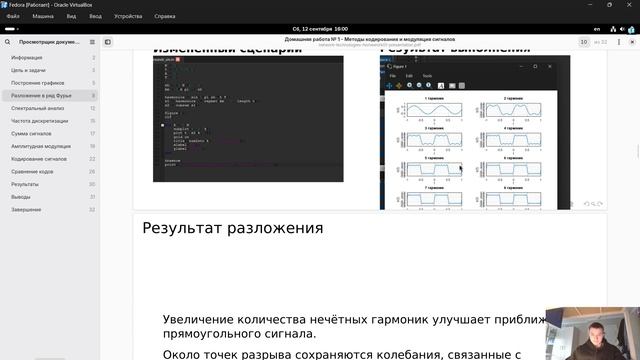Open the Машина menu
The image size is (640, 360).
(x=43, y=16)
